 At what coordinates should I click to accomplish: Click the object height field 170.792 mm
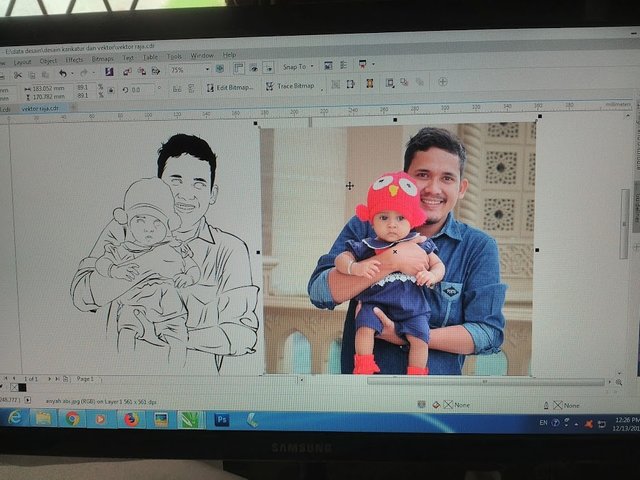pyautogui.click(x=49, y=97)
